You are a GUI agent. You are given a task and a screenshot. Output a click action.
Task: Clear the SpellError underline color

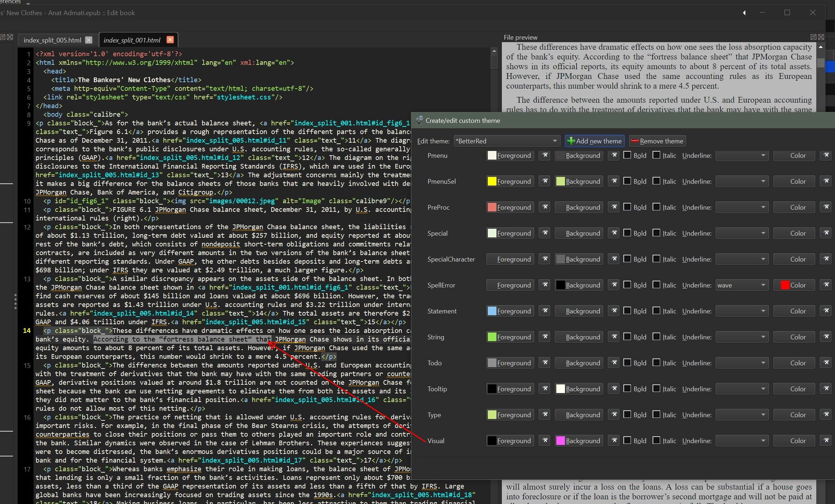point(826,285)
